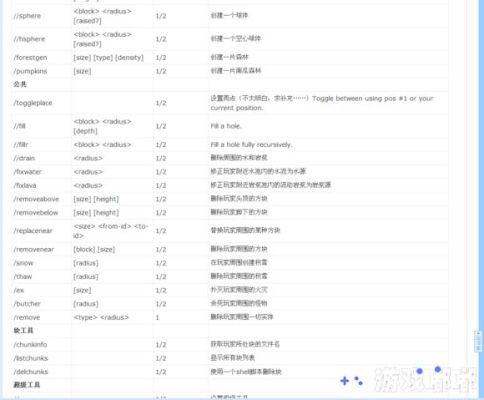Click the /butcher command name
Image resolution: width=484 pixels, height=400 pixels.
27,304
